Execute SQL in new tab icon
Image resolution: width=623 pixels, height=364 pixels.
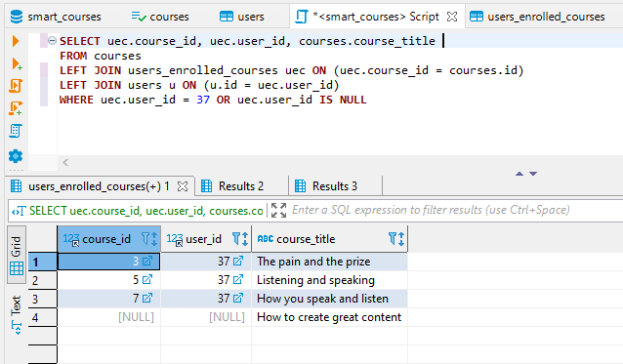pos(17,63)
